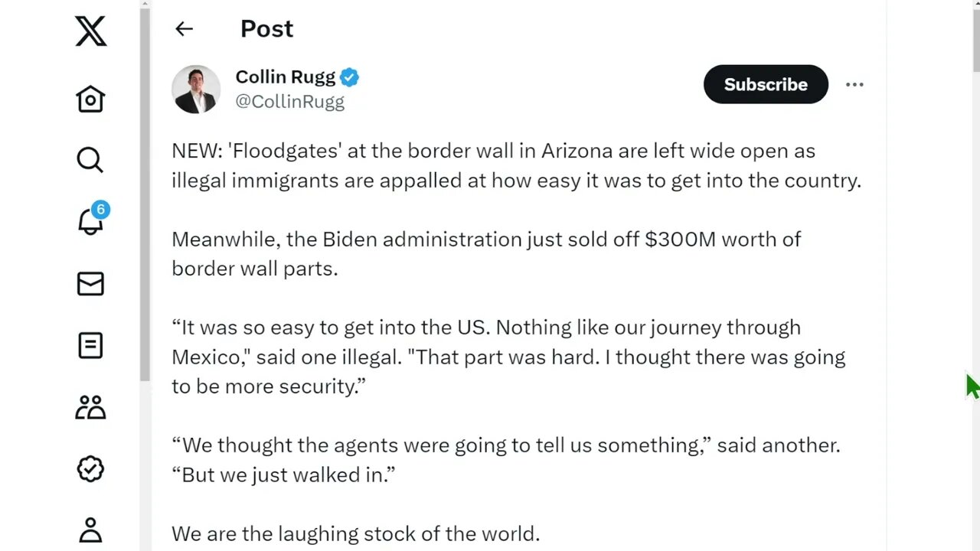
Task: Go back using the left arrow
Action: pyautogui.click(x=184, y=29)
